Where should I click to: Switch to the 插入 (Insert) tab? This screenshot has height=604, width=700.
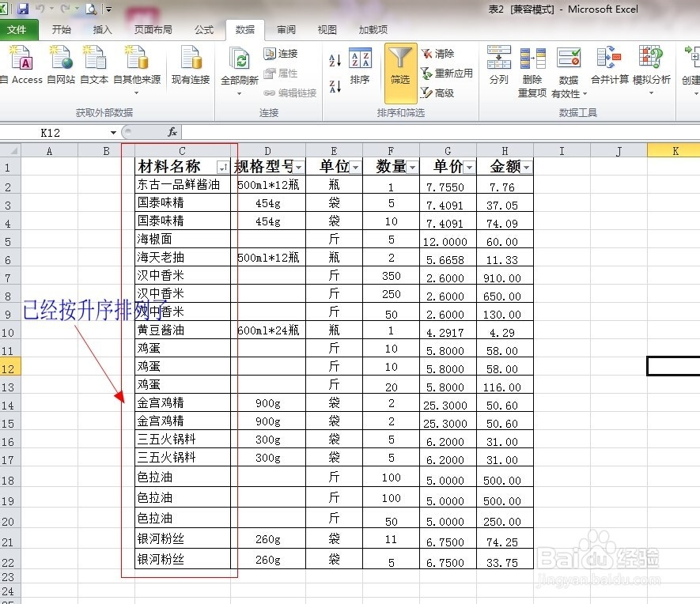pyautogui.click(x=102, y=30)
